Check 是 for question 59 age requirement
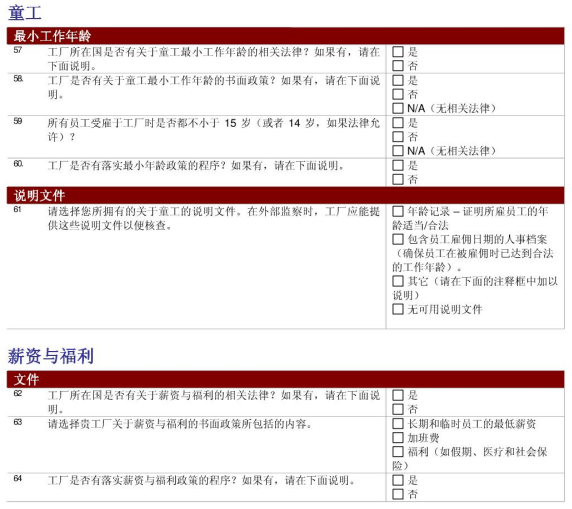572x509 pixels. point(398,123)
